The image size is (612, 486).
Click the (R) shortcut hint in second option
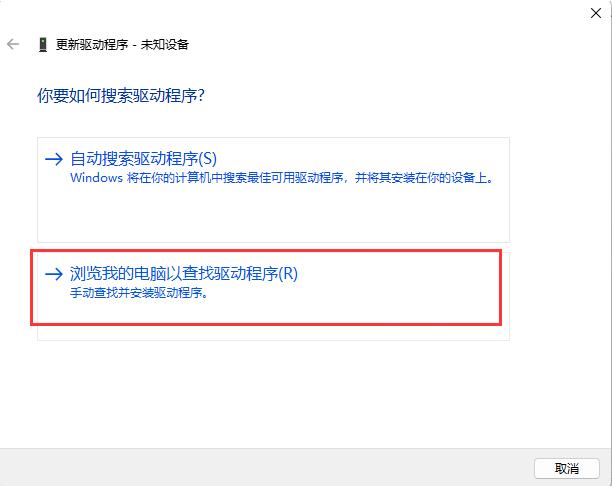[288, 273]
